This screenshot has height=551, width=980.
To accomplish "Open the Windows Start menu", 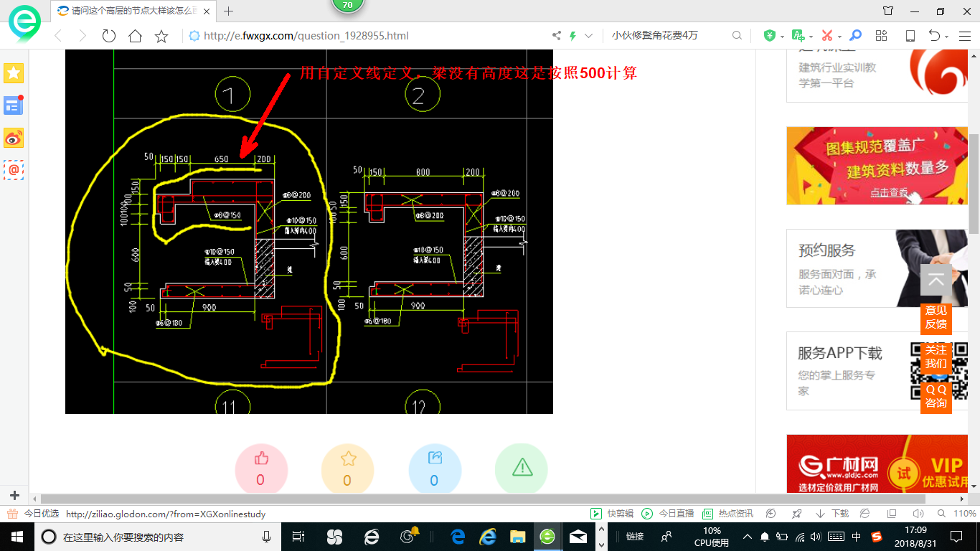I will tap(17, 537).
